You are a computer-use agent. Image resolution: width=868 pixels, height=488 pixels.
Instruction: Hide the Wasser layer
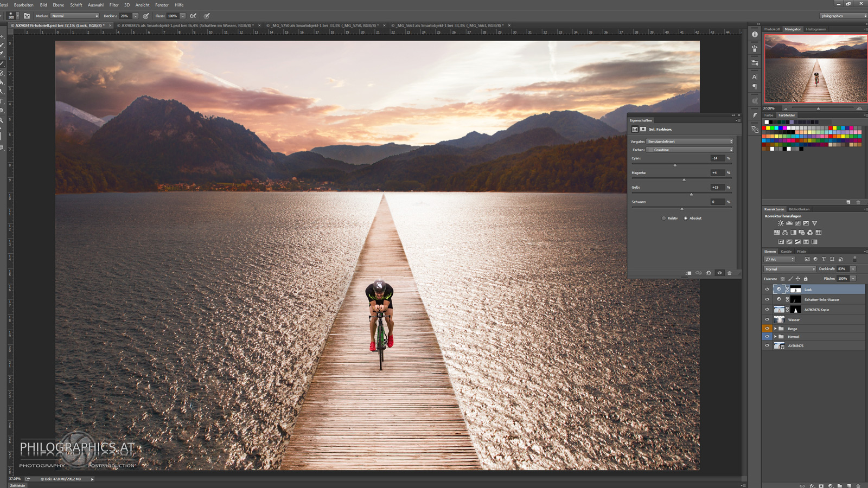click(x=767, y=320)
